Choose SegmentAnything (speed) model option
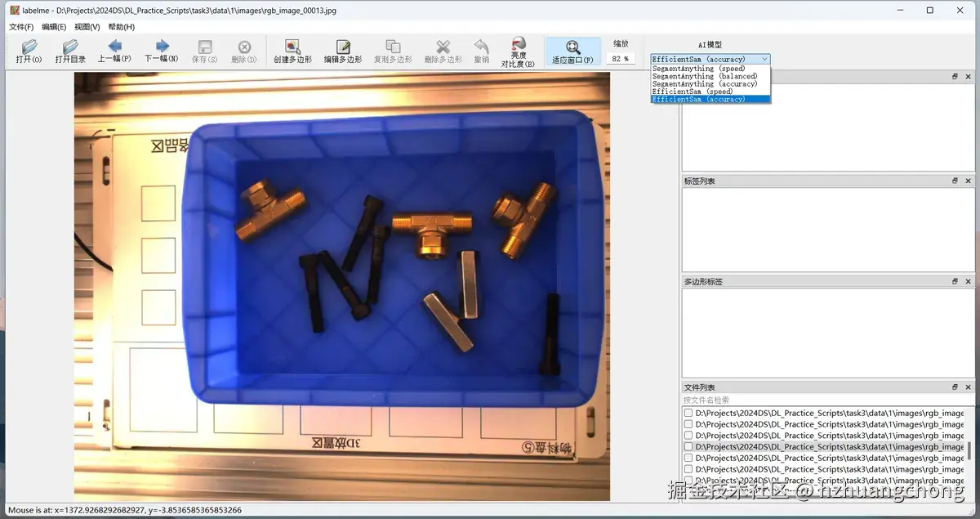This screenshot has width=980, height=519. pos(710,69)
